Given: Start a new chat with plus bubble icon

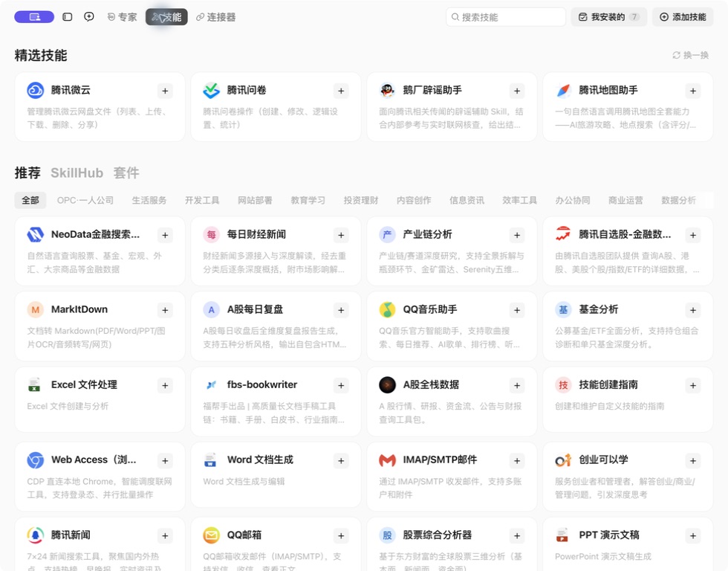Looking at the screenshot, I should click(x=88, y=17).
